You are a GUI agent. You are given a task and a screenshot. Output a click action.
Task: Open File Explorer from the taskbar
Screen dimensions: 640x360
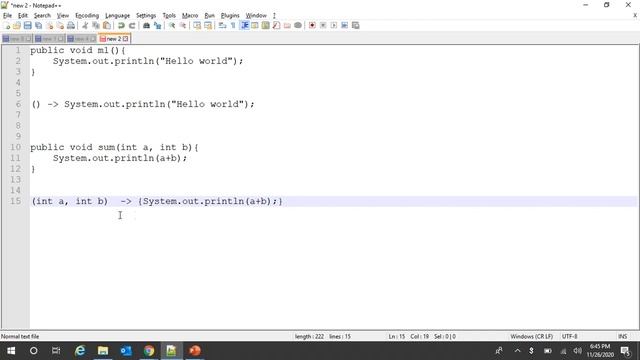tap(103, 351)
